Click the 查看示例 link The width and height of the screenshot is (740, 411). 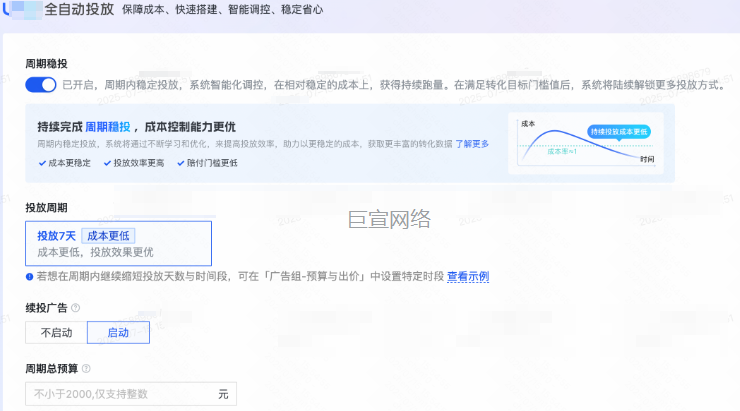pyautogui.click(x=468, y=276)
